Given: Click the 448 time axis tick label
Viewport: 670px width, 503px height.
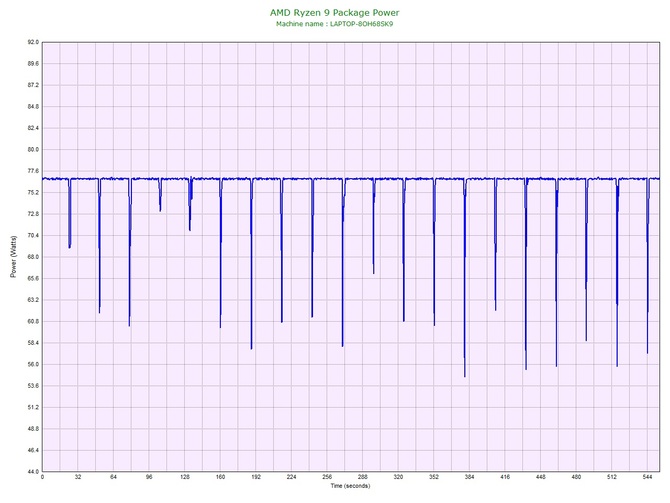Looking at the screenshot, I should (x=541, y=477).
